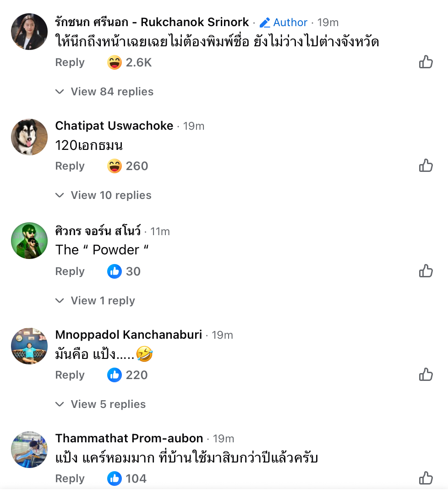Like Thammathat Prom-aubon's comment with thumbs-up
This screenshot has width=448, height=490.
[426, 478]
